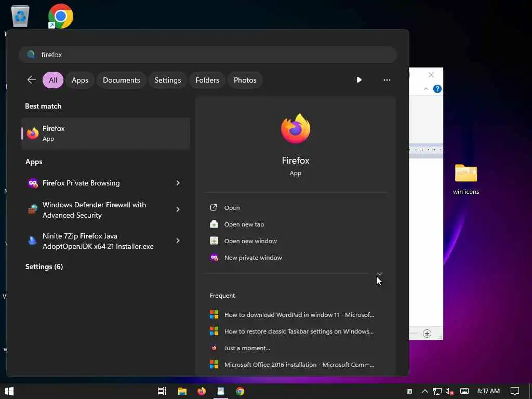Open the Windows Start button
This screenshot has height=399, width=532.
(9, 391)
